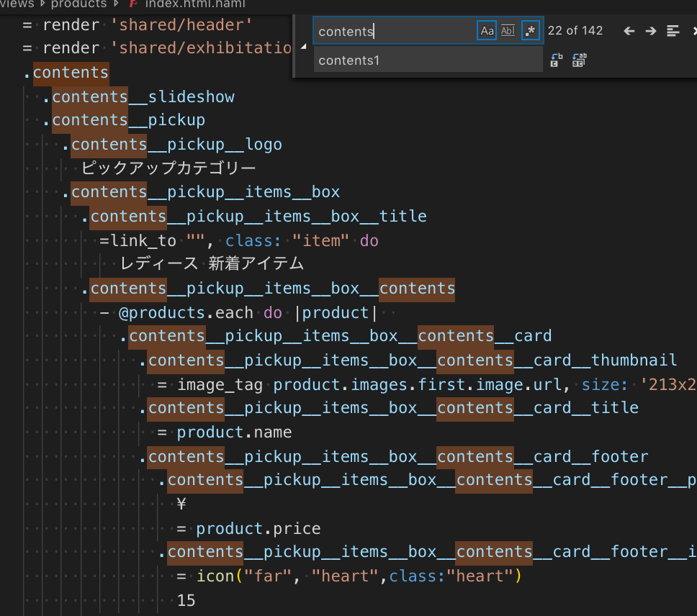
Task: Click render 'shared/exhibitatio' line
Action: [157, 48]
